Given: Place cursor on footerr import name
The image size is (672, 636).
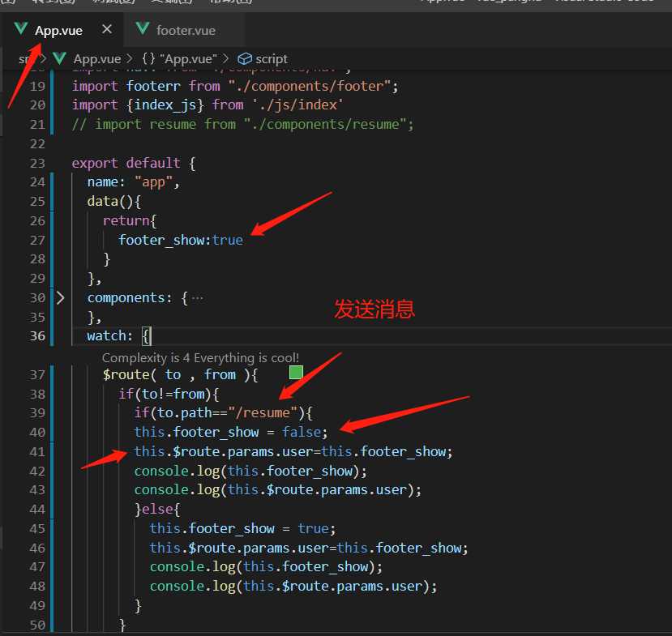Looking at the screenshot, I should (153, 86).
